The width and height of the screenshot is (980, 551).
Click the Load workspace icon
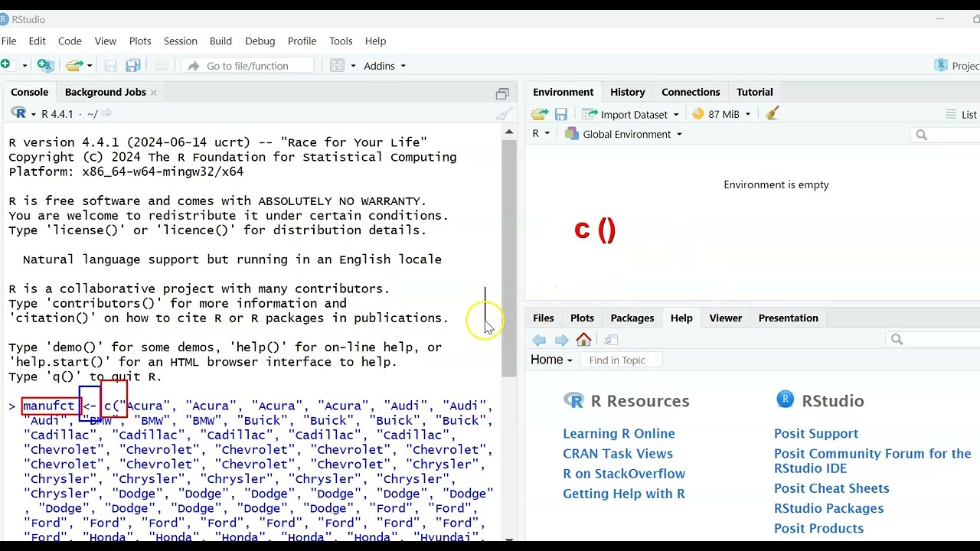540,114
